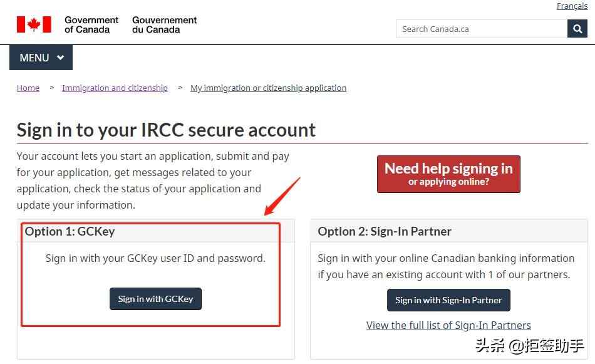Focus the Search Canada.ca input field
Image resolution: width=595 pixels, height=364 pixels.
coord(481,29)
